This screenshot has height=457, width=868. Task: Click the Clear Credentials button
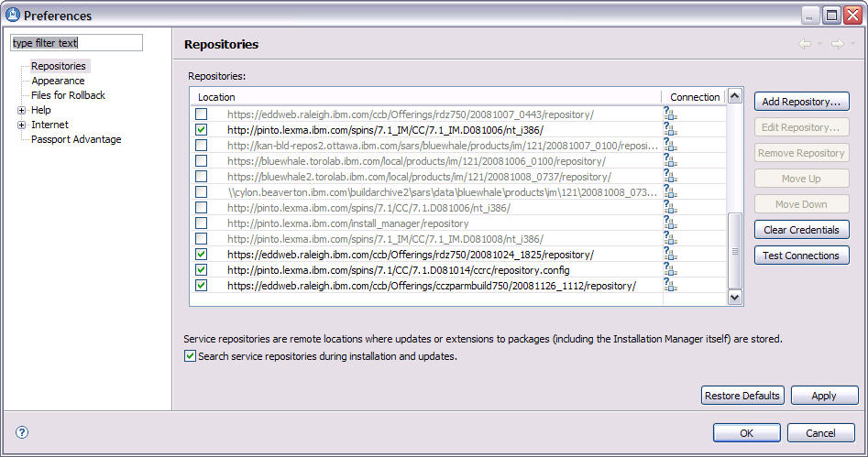click(802, 230)
